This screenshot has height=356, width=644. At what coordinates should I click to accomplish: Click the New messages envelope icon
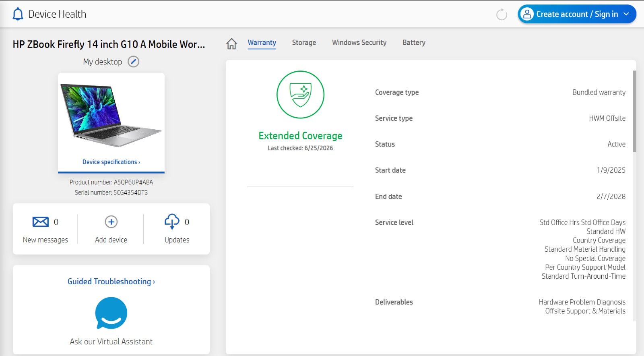coord(41,221)
